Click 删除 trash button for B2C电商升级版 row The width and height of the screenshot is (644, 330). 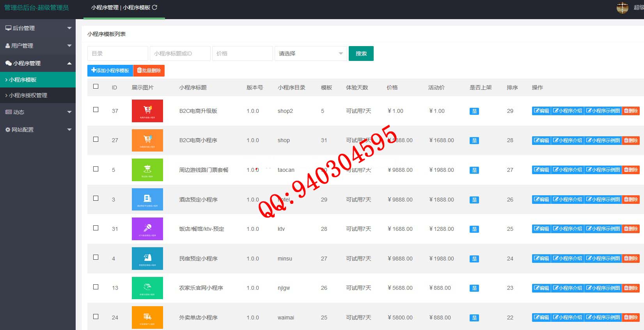coord(631,111)
